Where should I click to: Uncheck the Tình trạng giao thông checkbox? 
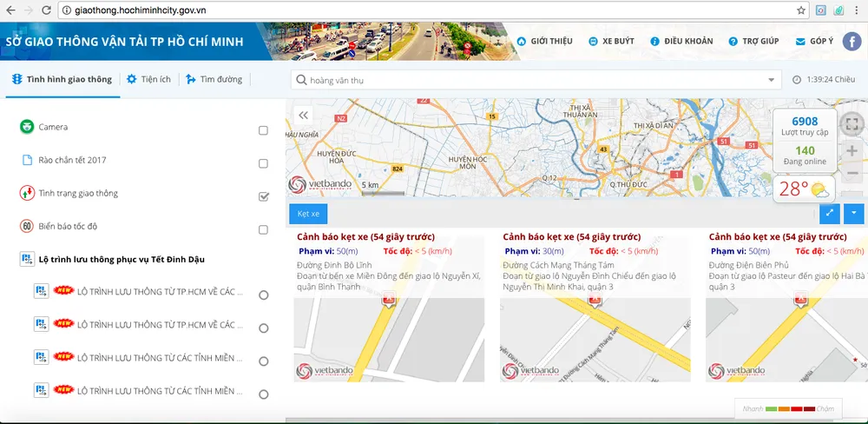point(263,196)
